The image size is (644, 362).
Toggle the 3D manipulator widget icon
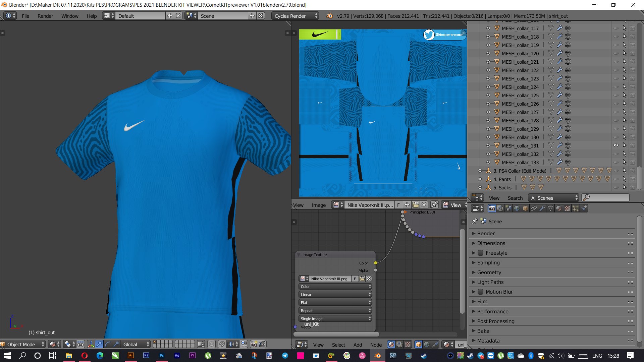pos(91,344)
